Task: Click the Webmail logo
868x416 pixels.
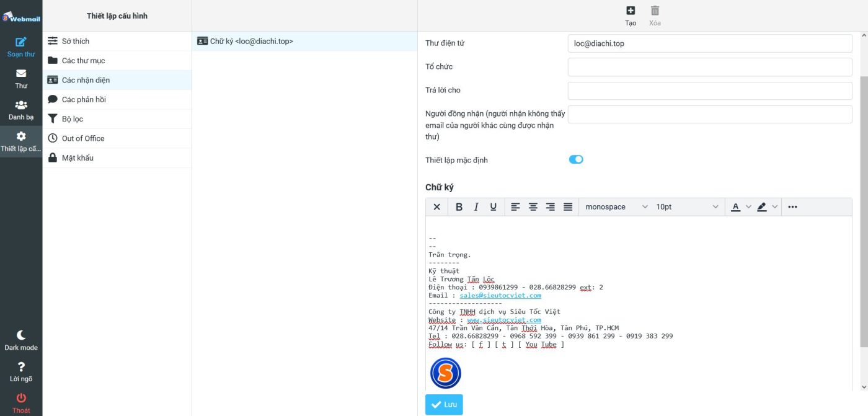Action: coord(21,16)
